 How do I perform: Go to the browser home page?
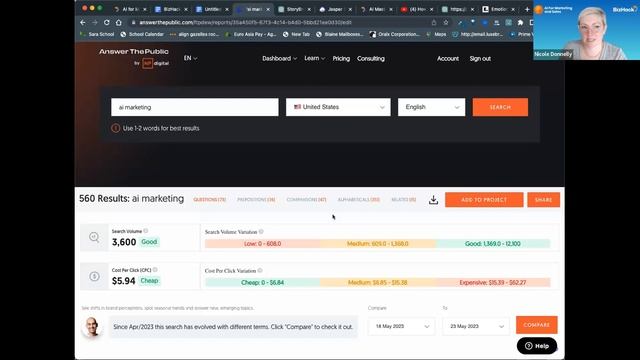(x=119, y=22)
